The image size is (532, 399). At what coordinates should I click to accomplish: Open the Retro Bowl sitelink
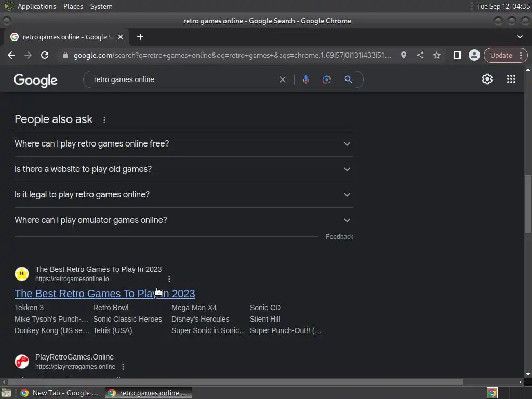[111, 308]
